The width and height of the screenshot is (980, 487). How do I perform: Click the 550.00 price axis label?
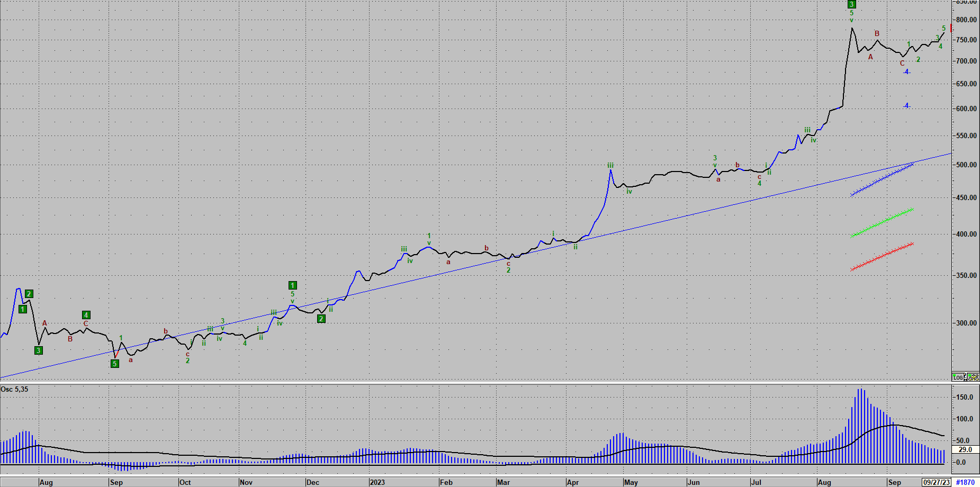point(966,136)
